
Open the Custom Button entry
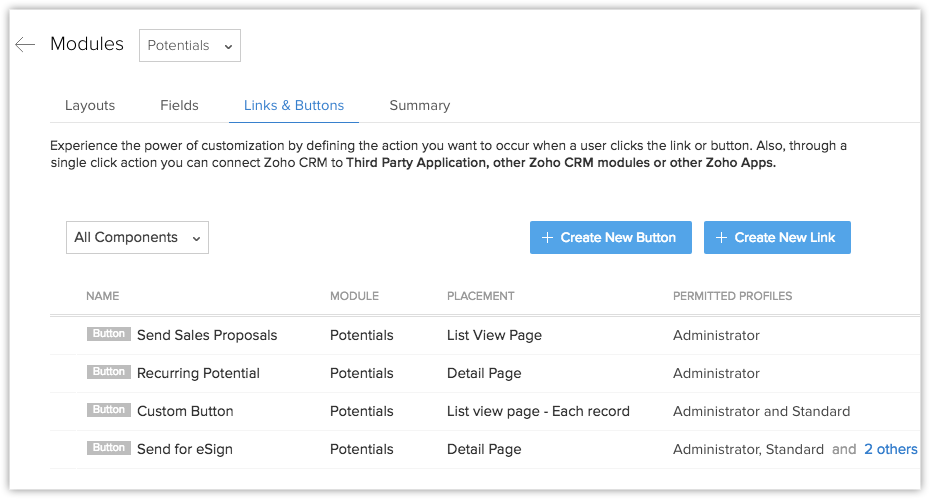185,411
